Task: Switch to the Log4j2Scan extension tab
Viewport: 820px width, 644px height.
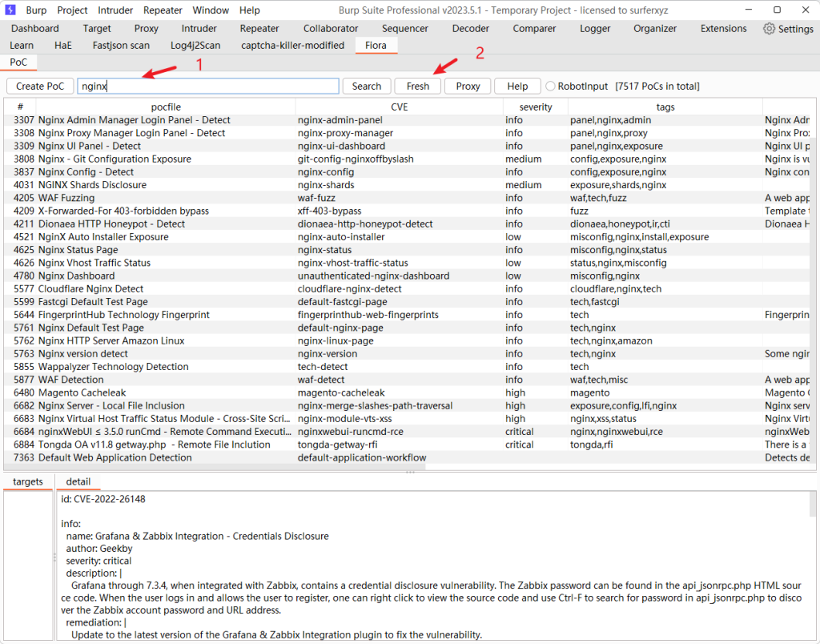Action: (x=195, y=46)
